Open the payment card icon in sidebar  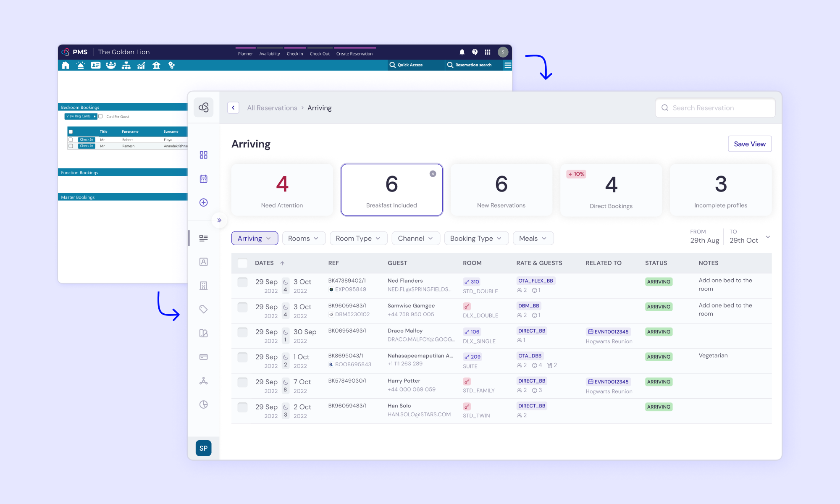(x=204, y=357)
